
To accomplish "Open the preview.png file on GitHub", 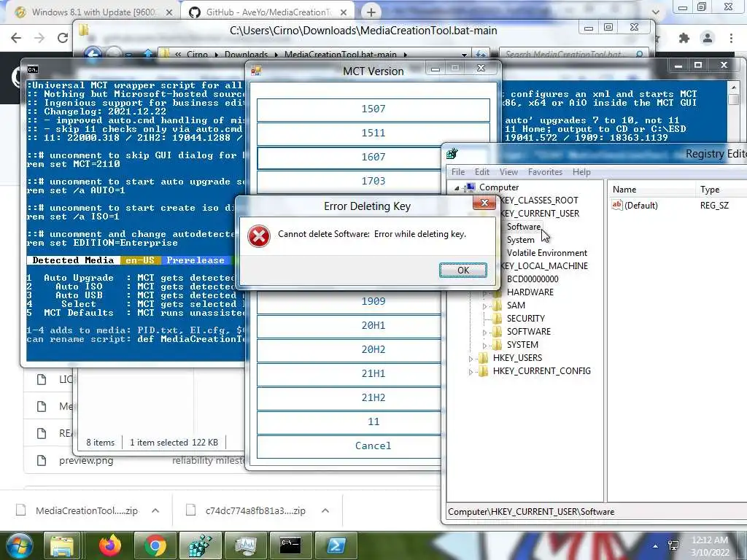I will [x=86, y=461].
